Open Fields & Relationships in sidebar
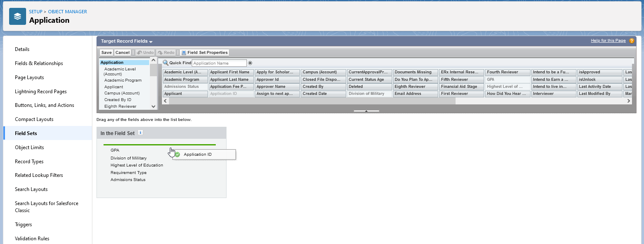Image resolution: width=644 pixels, height=244 pixels. [39, 63]
